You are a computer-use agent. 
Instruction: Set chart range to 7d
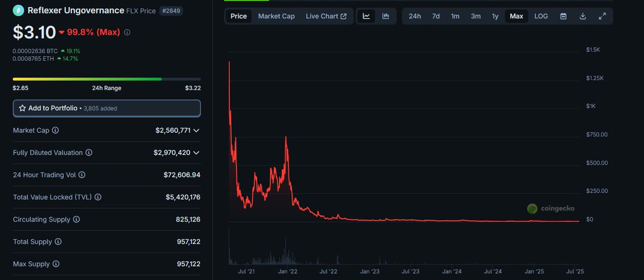tap(436, 16)
